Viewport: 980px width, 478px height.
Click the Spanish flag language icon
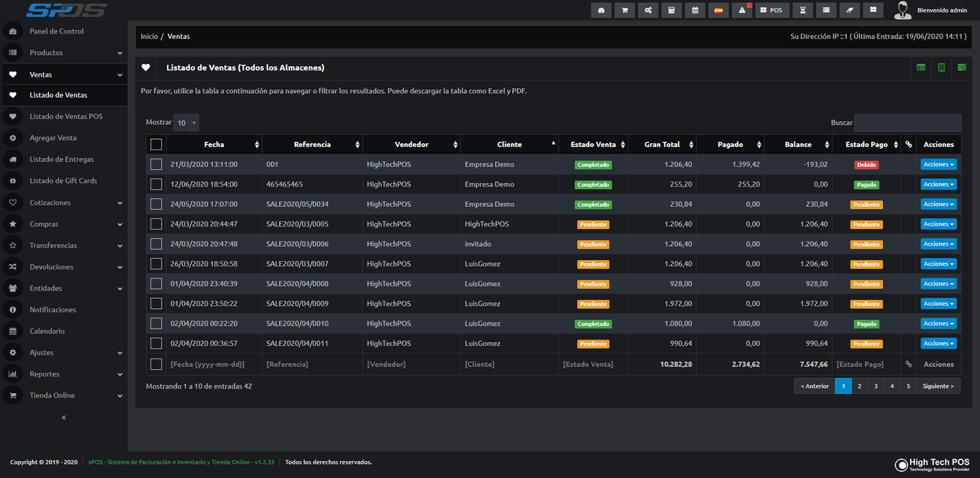coord(718,10)
